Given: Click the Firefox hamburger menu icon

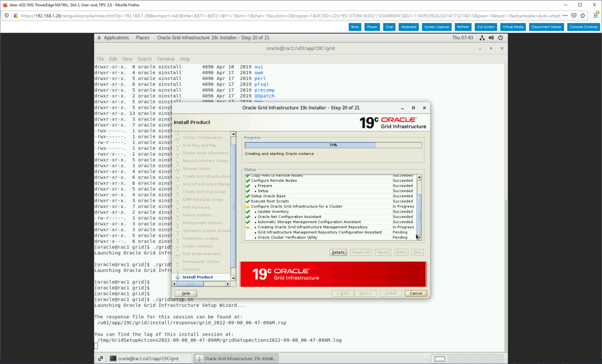Looking at the screenshot, I should pyautogui.click(x=595, y=15).
